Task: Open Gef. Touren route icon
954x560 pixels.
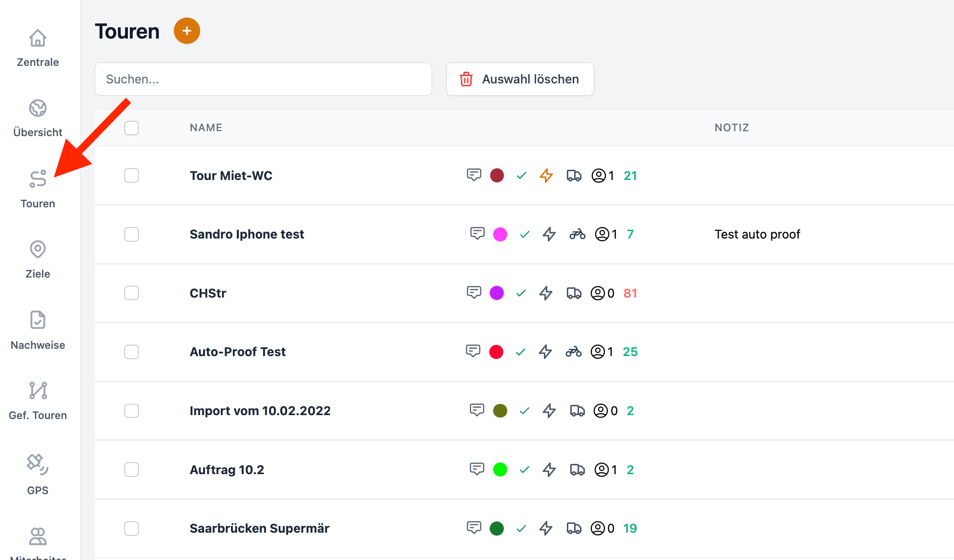Action: [x=38, y=391]
